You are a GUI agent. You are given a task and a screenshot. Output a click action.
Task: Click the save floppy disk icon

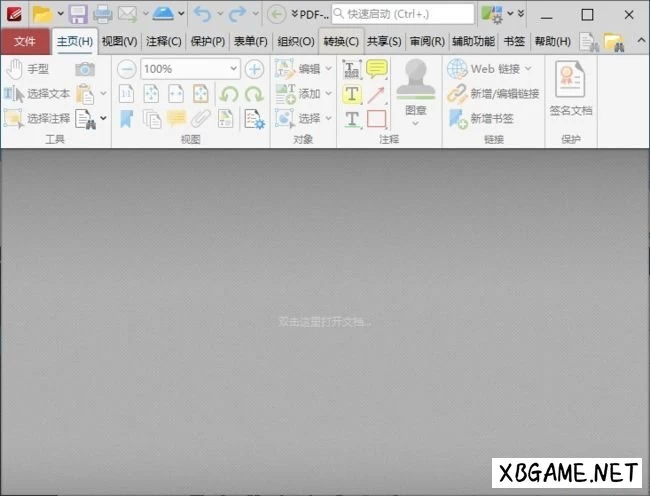(x=77, y=14)
